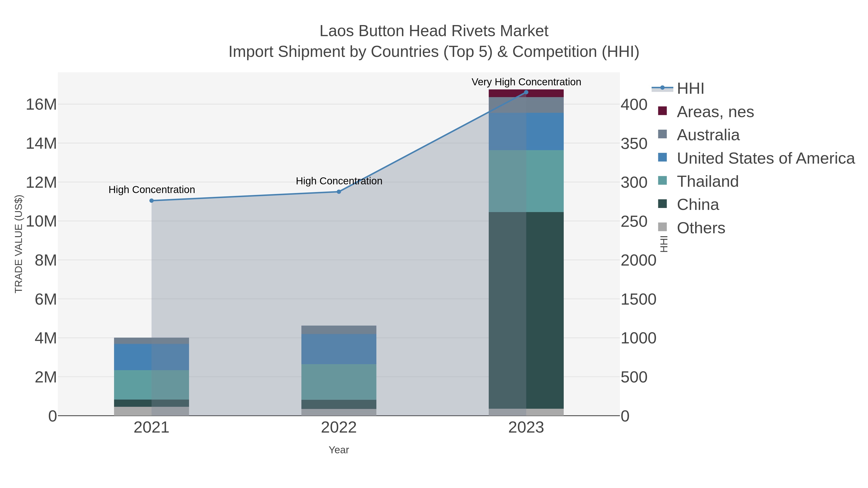Toggle the HHI legend entry
This screenshot has height=488, width=868.
678,89
